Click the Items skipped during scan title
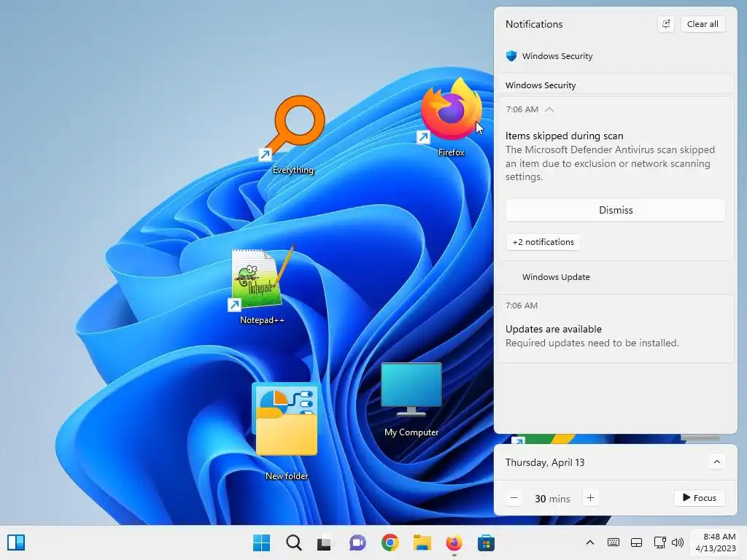 tap(564, 136)
